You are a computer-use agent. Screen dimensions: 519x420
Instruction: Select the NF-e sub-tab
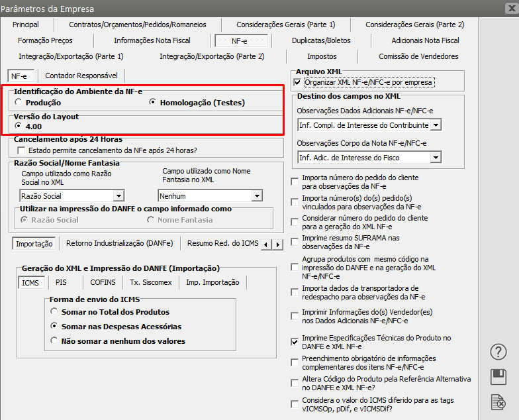(21, 76)
